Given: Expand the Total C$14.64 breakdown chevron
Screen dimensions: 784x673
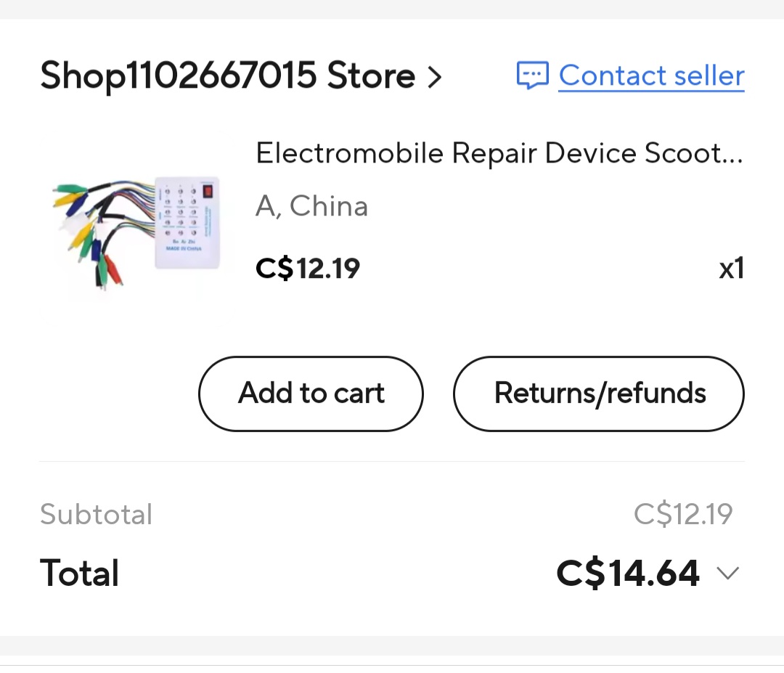Looking at the screenshot, I should (727, 574).
